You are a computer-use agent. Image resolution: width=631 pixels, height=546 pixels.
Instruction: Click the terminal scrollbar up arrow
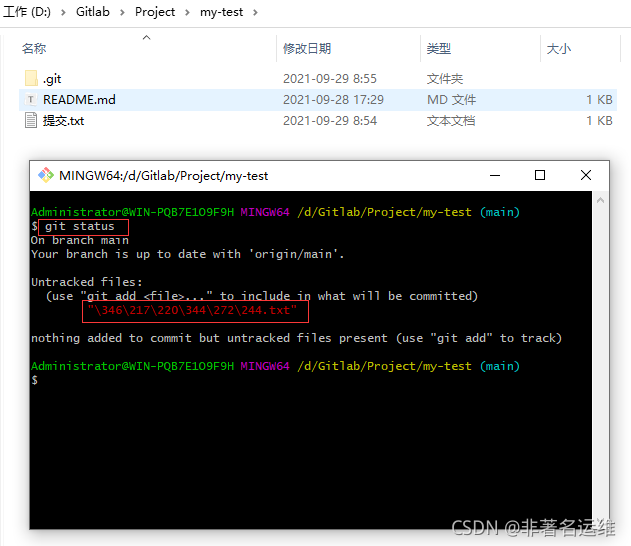click(600, 200)
